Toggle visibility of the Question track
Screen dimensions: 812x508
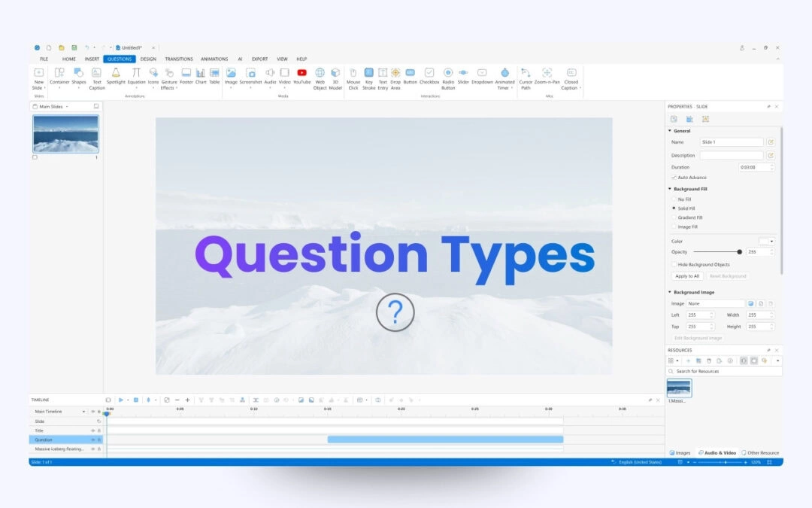click(93, 440)
